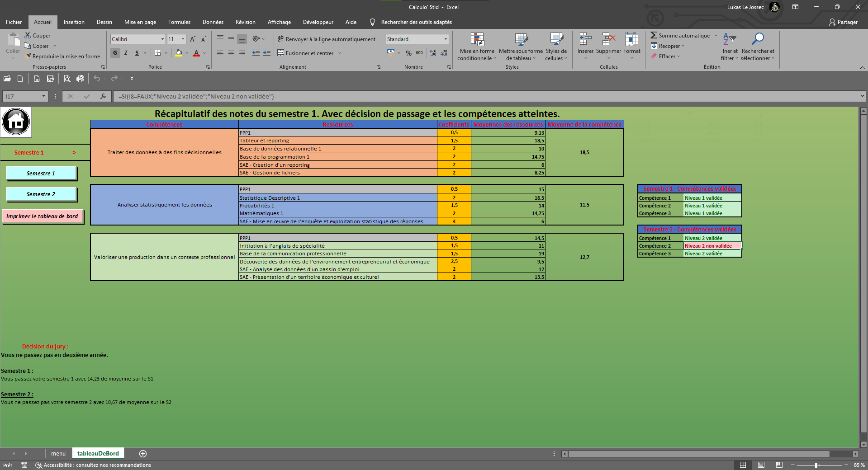Expand the Standard number format dropdown
This screenshot has width=868, height=470.
tap(446, 39)
